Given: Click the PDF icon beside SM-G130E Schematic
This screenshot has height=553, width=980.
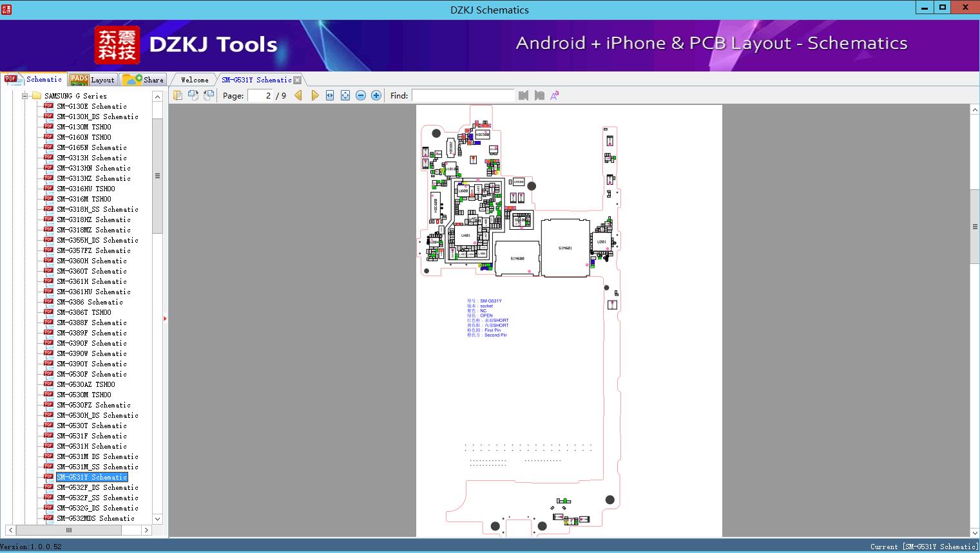Looking at the screenshot, I should [x=48, y=106].
